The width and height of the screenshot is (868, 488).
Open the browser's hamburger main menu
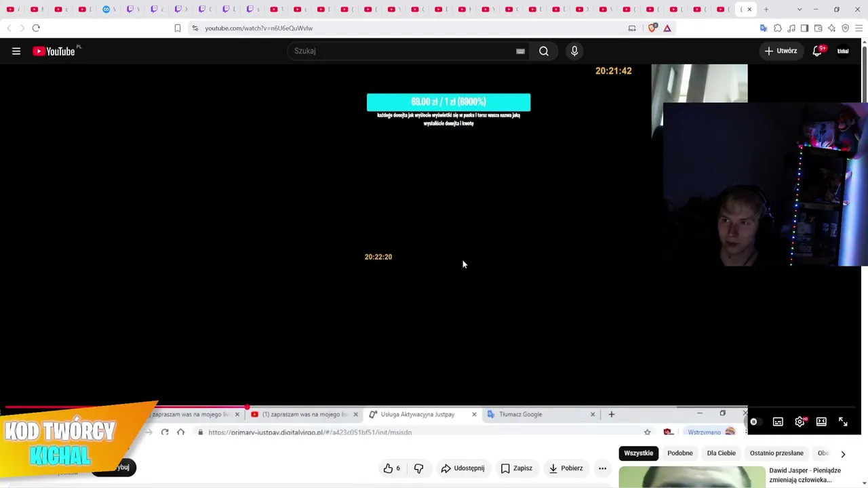pyautogui.click(x=859, y=28)
